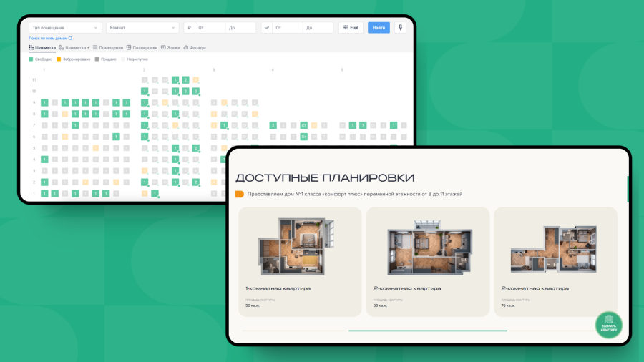Open the 2-комнатная квартира 63 кв.м. plan thumbnail
The height and width of the screenshot is (362, 644).
point(429,248)
